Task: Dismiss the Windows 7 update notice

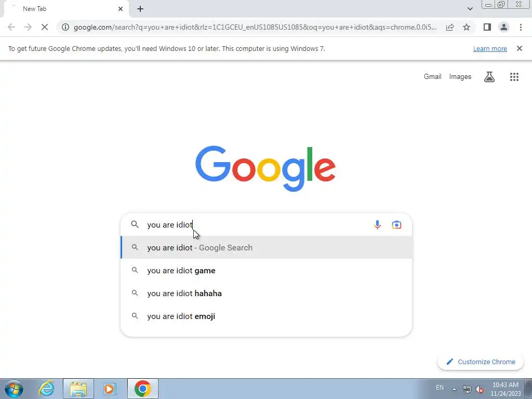Action: (x=519, y=48)
